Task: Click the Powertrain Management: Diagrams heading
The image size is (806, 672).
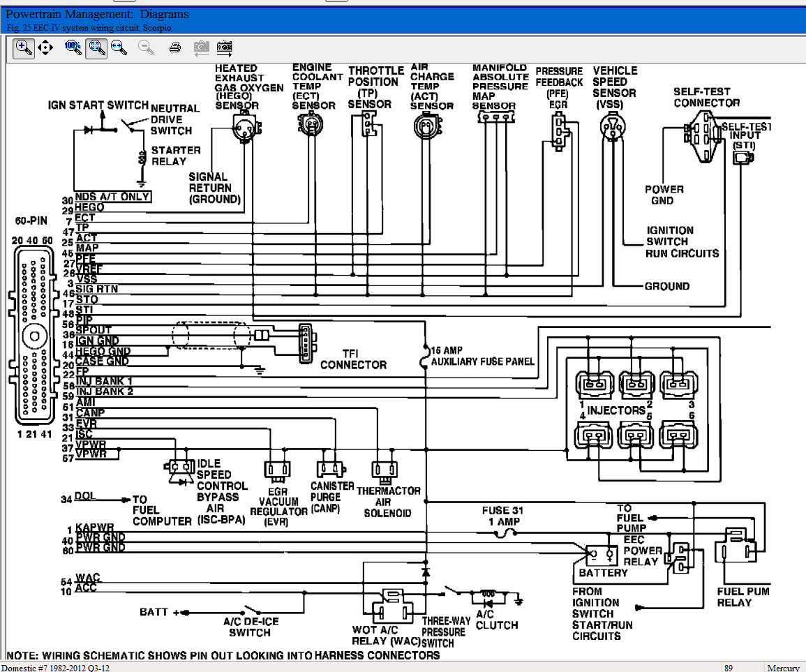Action: tap(97, 14)
